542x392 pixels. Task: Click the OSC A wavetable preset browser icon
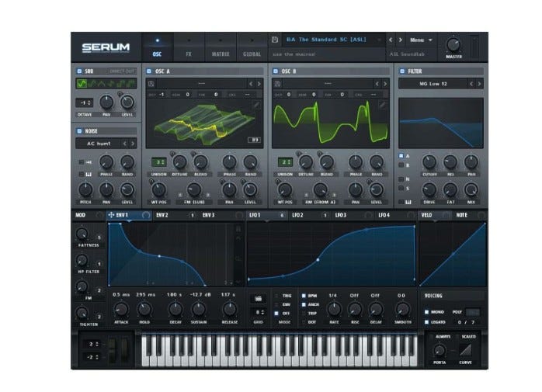coord(151,84)
